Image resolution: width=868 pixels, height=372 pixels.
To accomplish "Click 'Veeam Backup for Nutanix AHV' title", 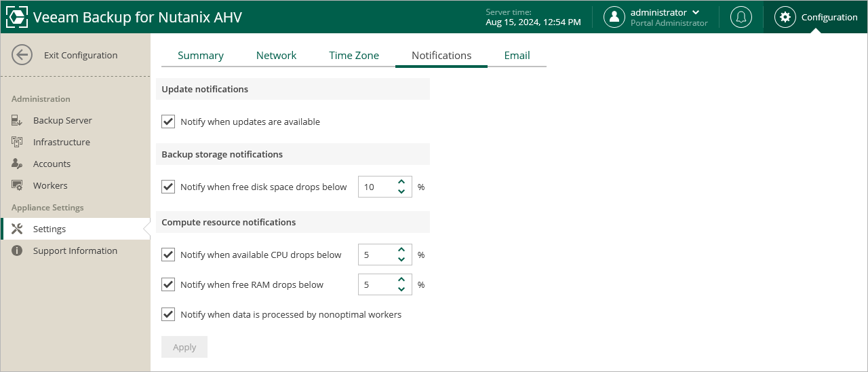I will 138,17.
